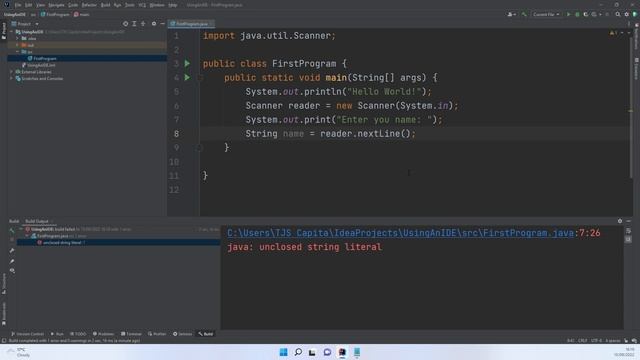Open the Edit menu
This screenshot has width=640, height=360.
click(29, 5)
